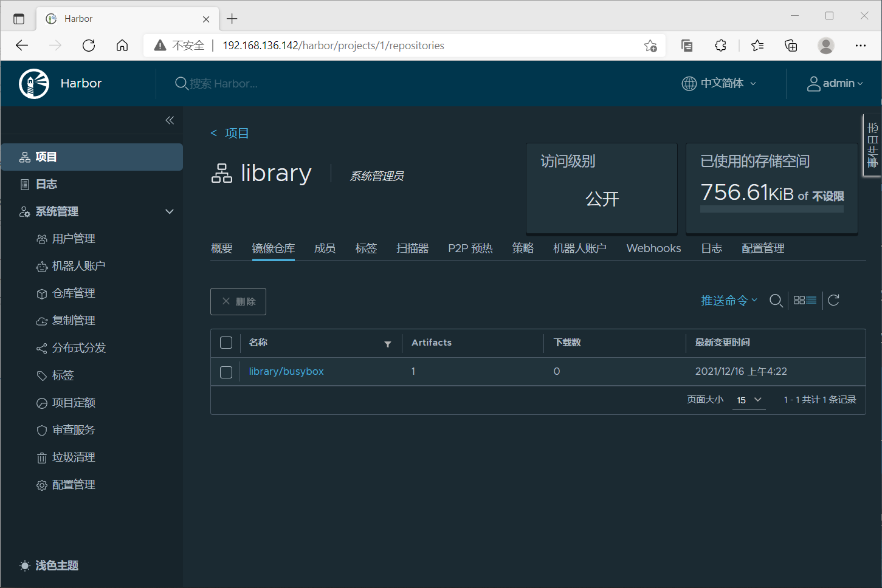Focus the 搜索 Harbor search field
The width and height of the screenshot is (882, 588).
224,83
